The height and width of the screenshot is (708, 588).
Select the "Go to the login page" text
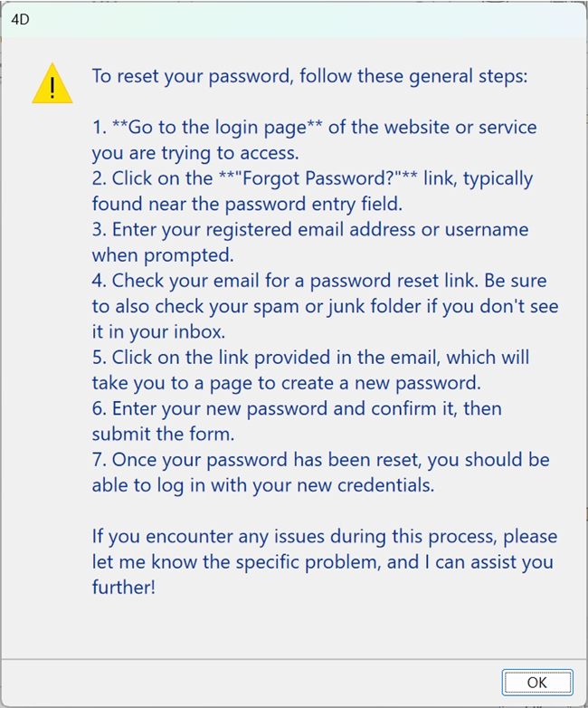[217, 127]
